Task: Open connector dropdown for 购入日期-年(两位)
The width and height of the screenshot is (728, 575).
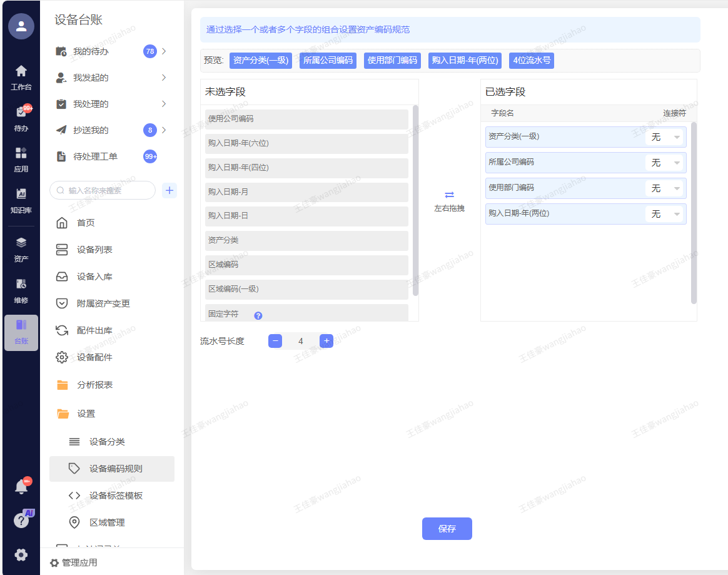Action: tap(664, 214)
